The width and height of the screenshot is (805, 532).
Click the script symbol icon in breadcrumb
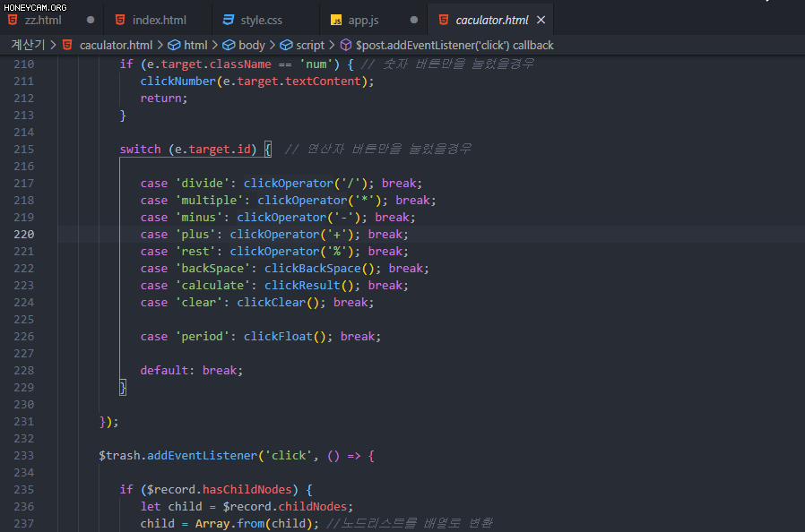coord(287,45)
